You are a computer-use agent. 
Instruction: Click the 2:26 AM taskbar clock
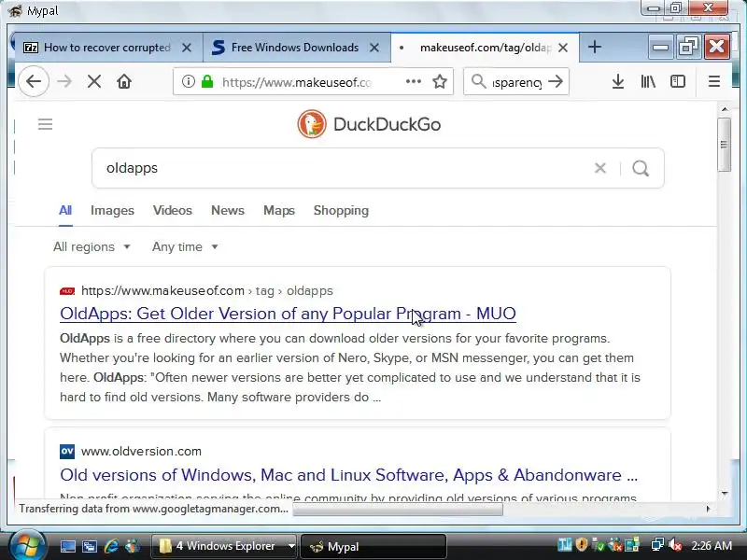pos(712,545)
